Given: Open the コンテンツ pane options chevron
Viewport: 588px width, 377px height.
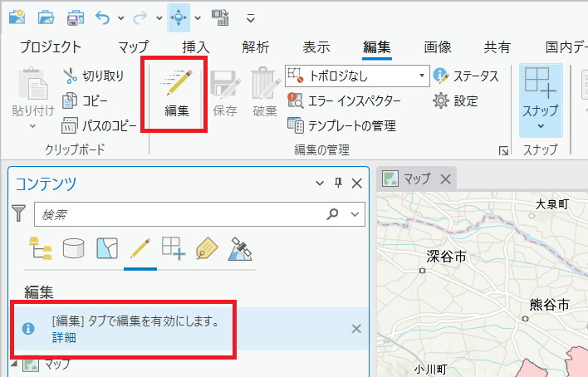Looking at the screenshot, I should pos(320,184).
